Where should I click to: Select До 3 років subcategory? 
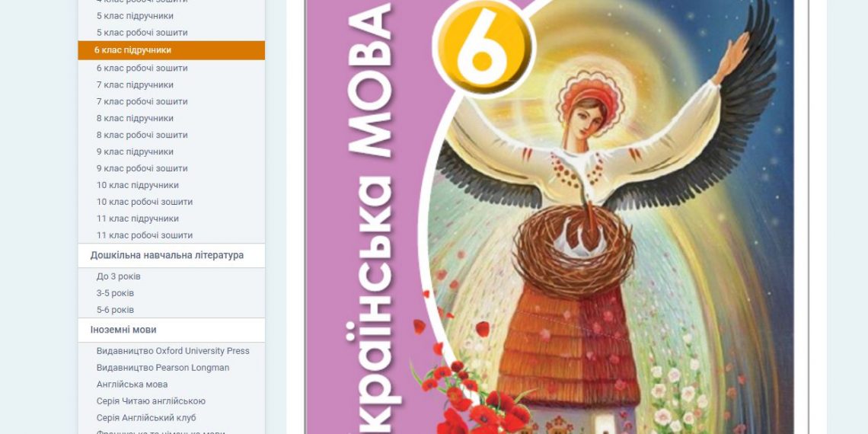tap(119, 276)
